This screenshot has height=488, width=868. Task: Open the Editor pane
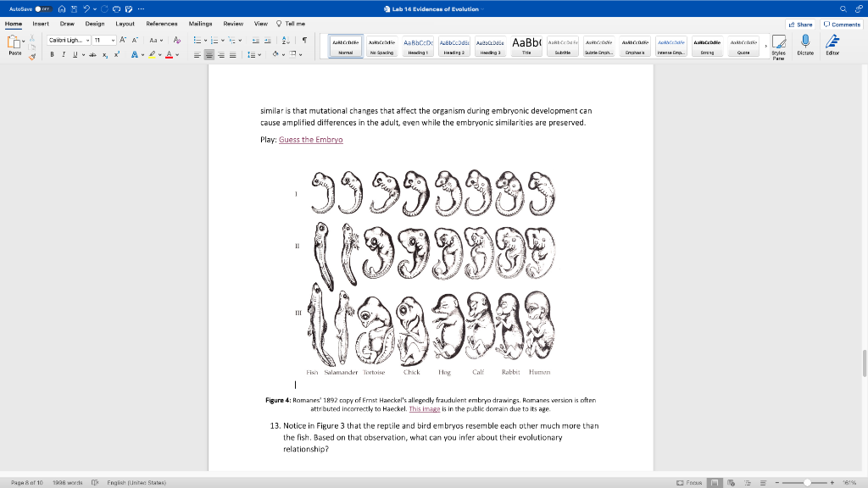point(832,45)
